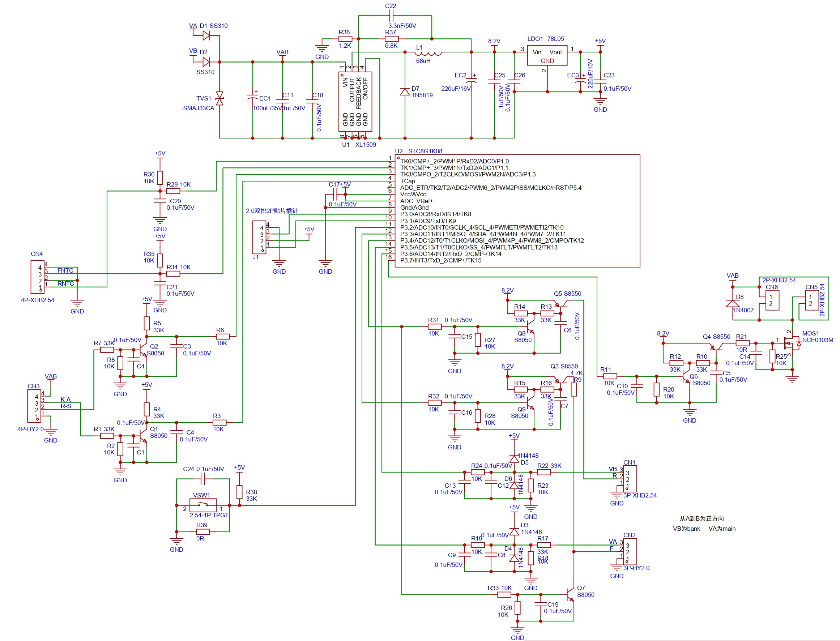Select the CN4 4P-XHB2.54 connector

tap(37, 277)
